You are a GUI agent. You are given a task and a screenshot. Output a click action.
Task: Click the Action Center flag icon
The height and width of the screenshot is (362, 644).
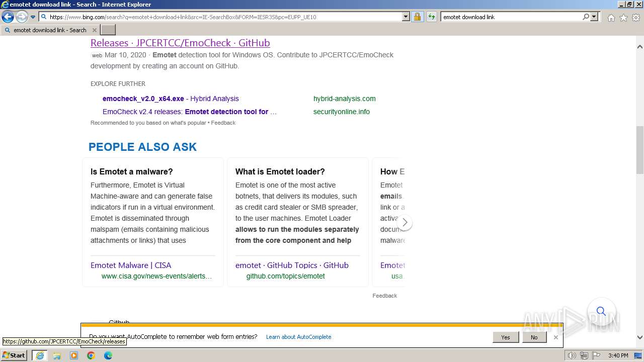click(x=595, y=355)
